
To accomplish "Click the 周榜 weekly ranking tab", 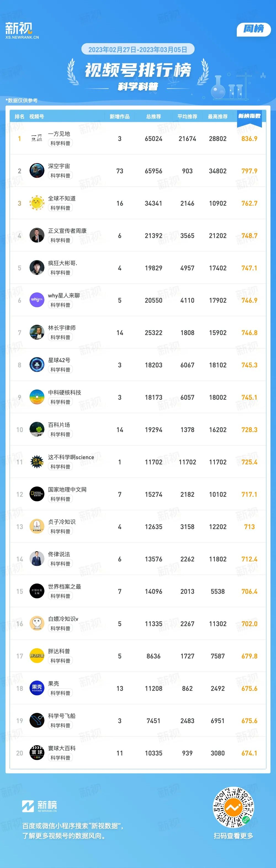I will [254, 29].
